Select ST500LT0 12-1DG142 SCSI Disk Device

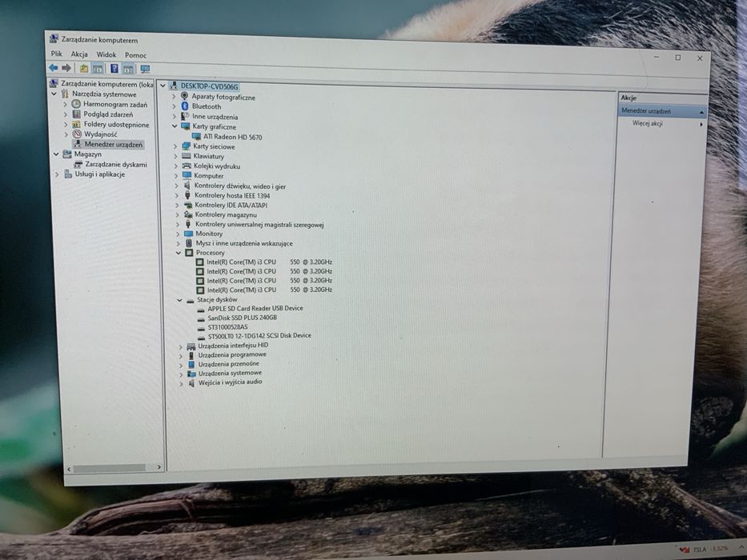click(x=259, y=336)
